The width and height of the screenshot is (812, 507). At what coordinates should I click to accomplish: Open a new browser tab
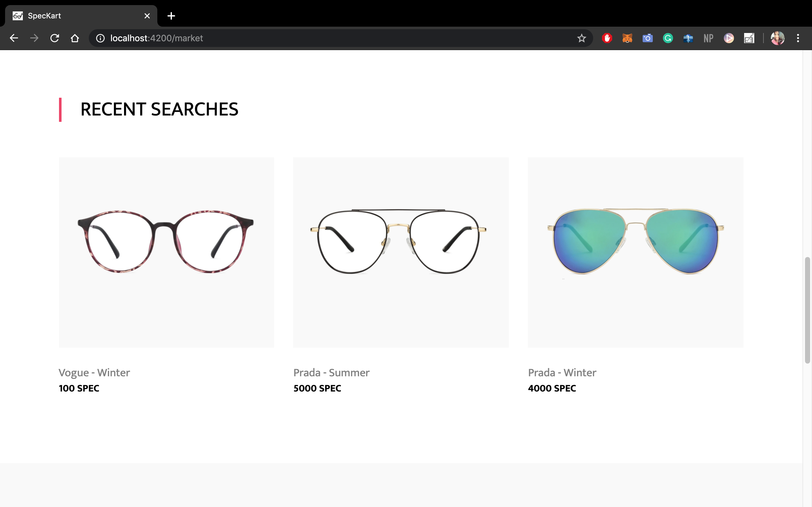click(x=171, y=16)
